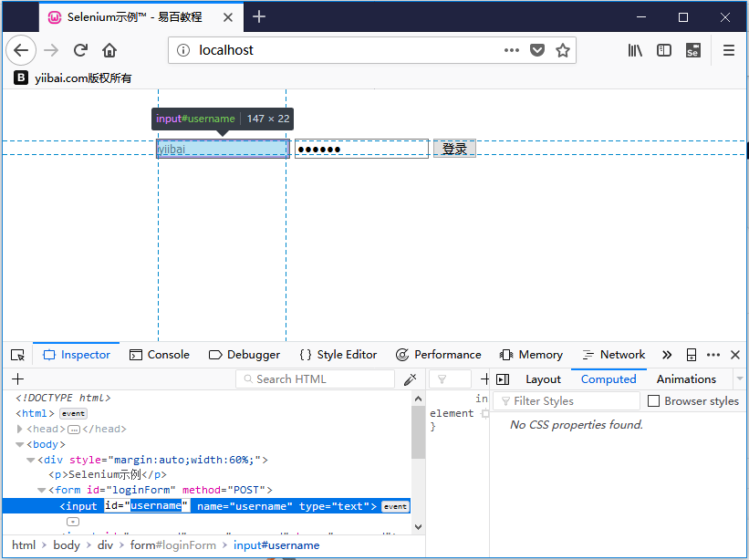Select the input#username breadcrumb
This screenshot has height=560, width=749.
point(276,545)
